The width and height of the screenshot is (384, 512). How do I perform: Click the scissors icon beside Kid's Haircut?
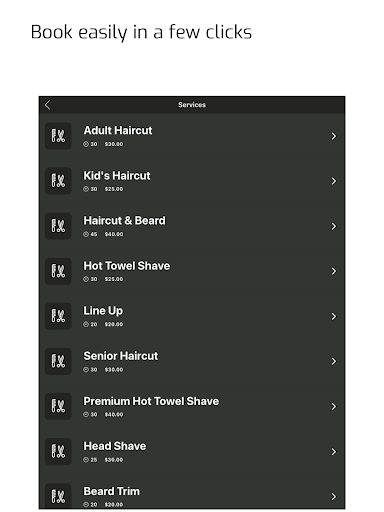tap(58, 181)
